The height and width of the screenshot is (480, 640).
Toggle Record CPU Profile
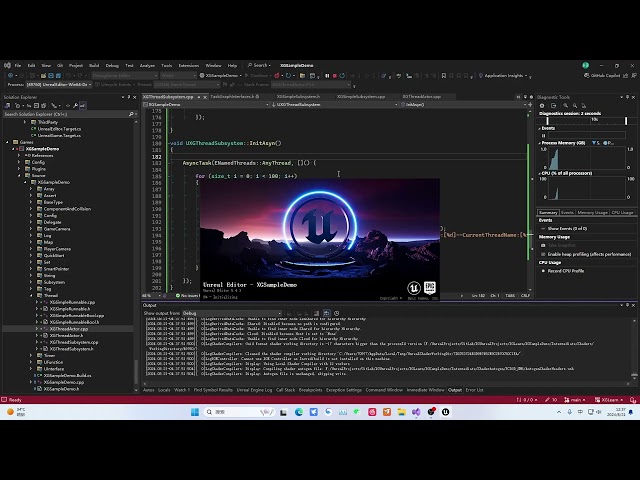pyautogui.click(x=562, y=271)
